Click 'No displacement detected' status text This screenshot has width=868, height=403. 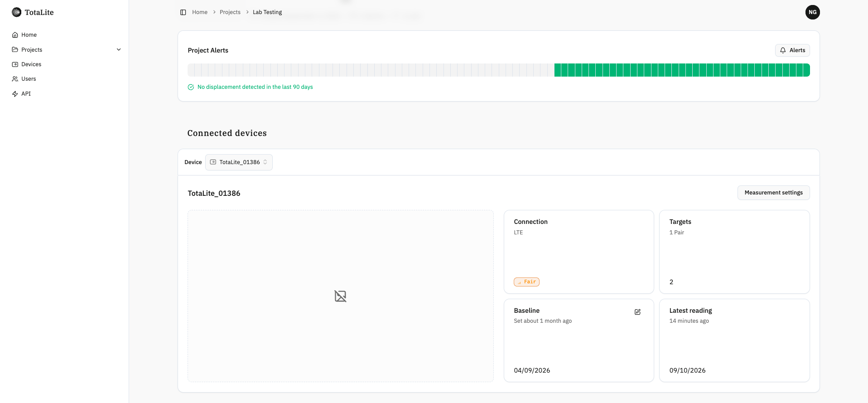[255, 87]
